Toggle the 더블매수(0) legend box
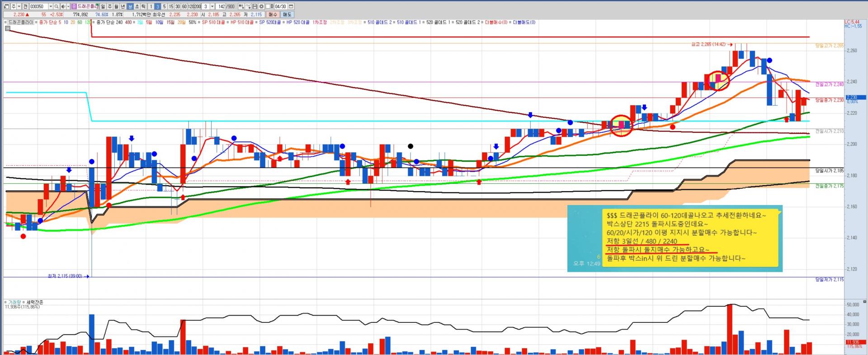This screenshot has width=868, height=355. [482, 22]
